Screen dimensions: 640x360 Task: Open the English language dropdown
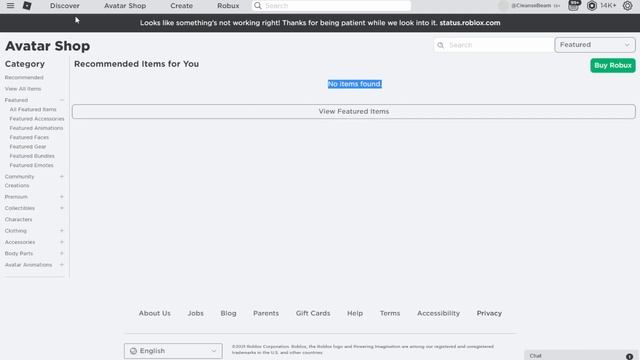click(173, 351)
